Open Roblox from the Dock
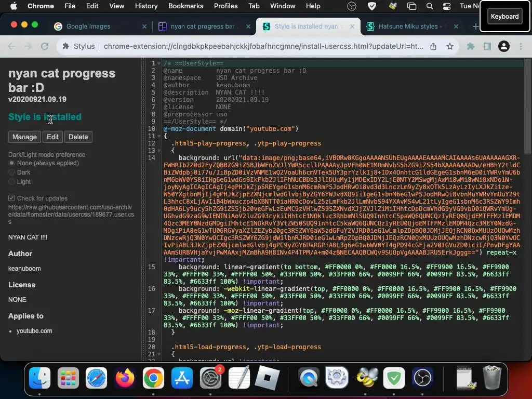The image size is (532, 399). point(268,378)
